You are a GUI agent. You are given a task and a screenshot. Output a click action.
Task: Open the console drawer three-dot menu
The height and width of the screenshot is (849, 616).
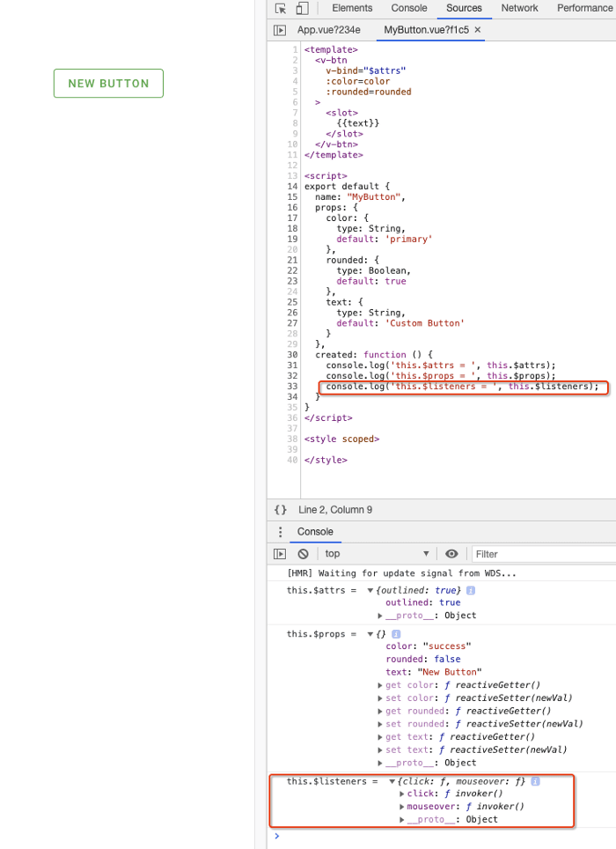point(280,532)
